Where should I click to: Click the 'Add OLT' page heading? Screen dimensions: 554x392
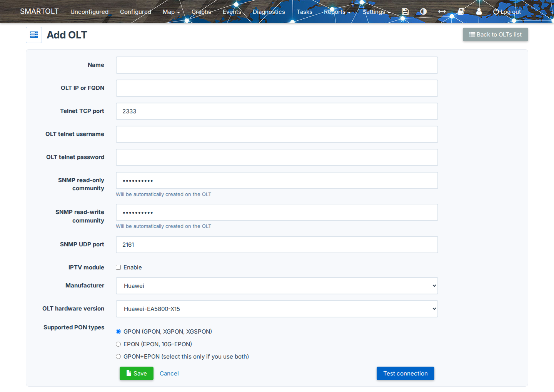pos(67,35)
